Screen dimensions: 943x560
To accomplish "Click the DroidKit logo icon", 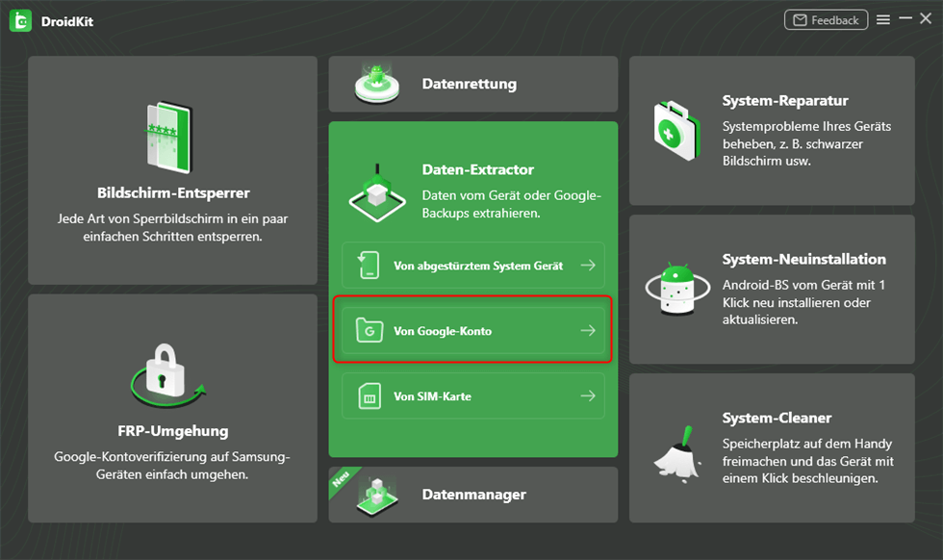I will [20, 21].
